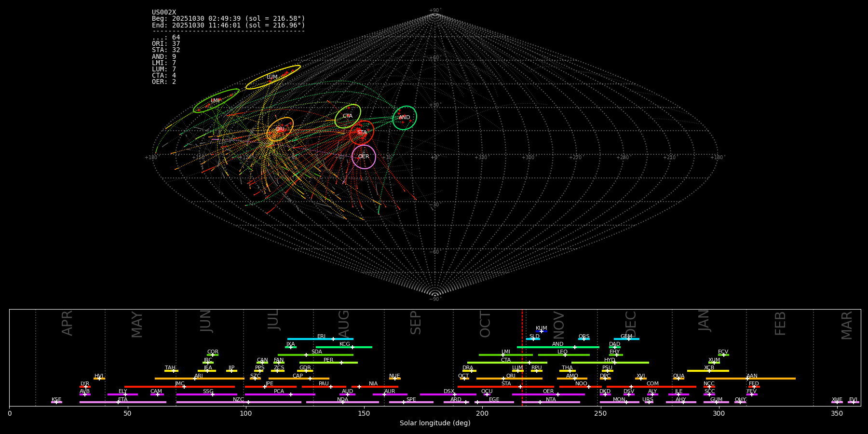Select the HYD shower label in the timeline
The image size is (868, 434).
pyautogui.click(x=610, y=360)
